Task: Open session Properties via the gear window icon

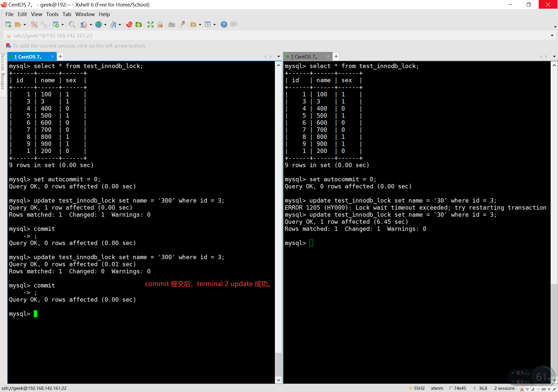Action: 56,24
